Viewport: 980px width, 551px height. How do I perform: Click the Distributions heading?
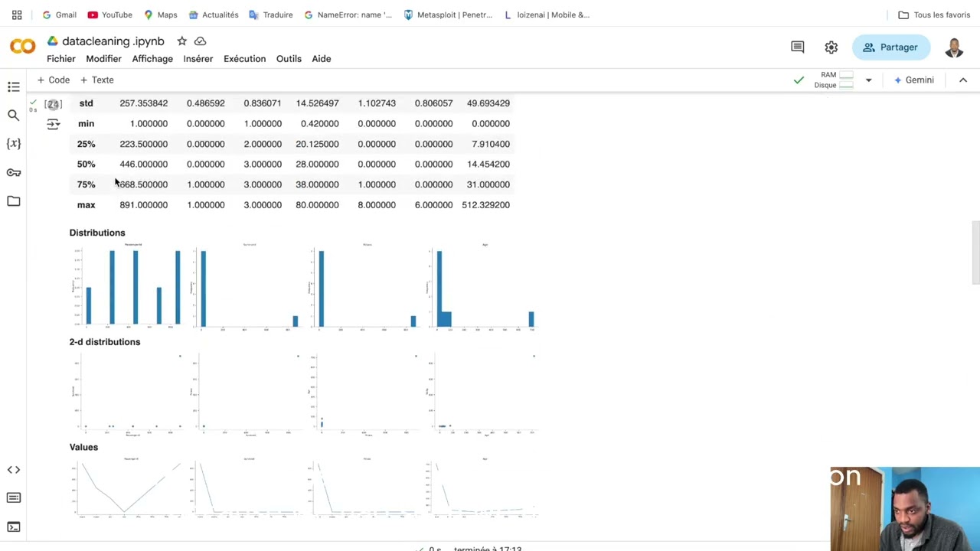pos(97,233)
